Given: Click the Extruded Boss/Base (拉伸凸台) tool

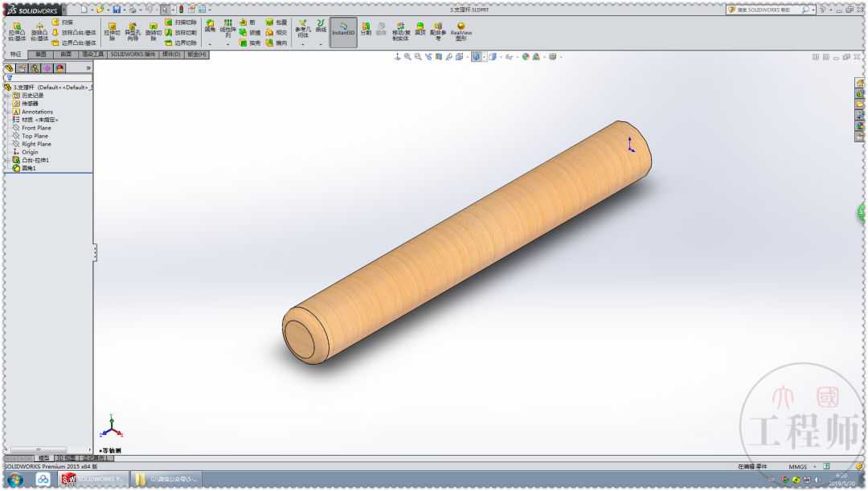Looking at the screenshot, I should point(16,31).
